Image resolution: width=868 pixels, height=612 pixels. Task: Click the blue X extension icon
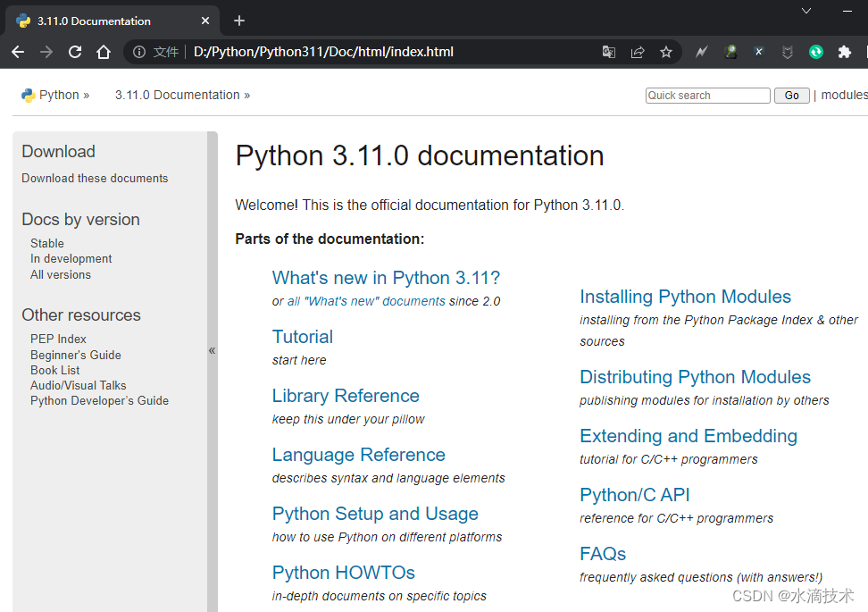pos(759,52)
